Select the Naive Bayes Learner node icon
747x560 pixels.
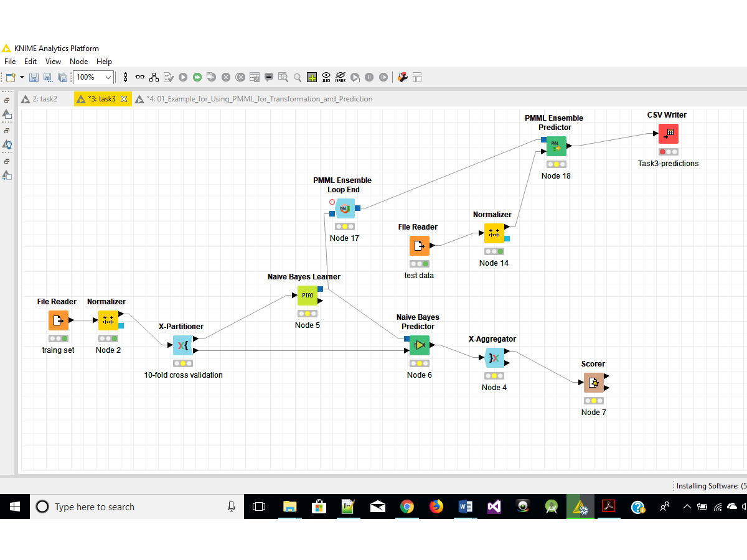[x=308, y=296]
